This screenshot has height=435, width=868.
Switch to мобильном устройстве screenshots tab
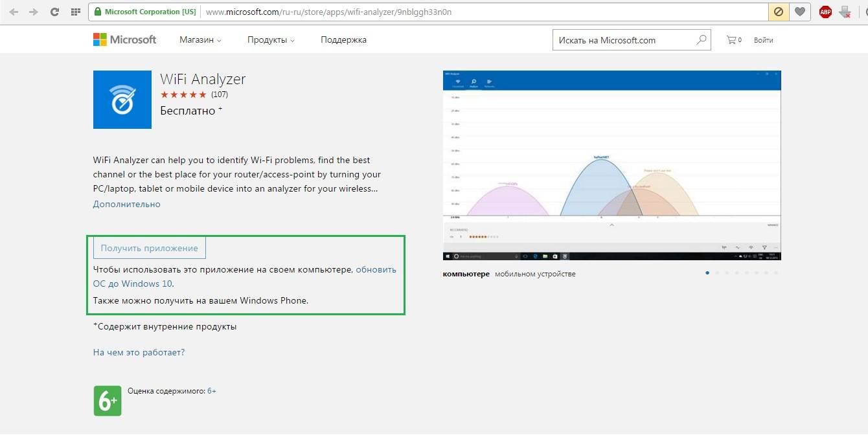[534, 274]
